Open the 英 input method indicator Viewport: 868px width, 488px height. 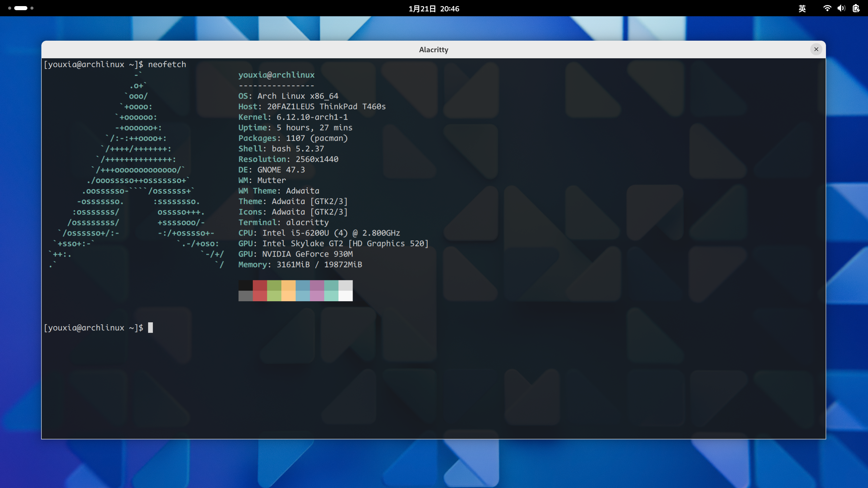point(802,8)
